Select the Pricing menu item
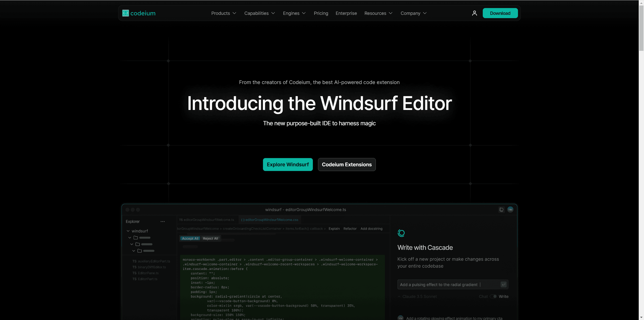 click(x=320, y=13)
